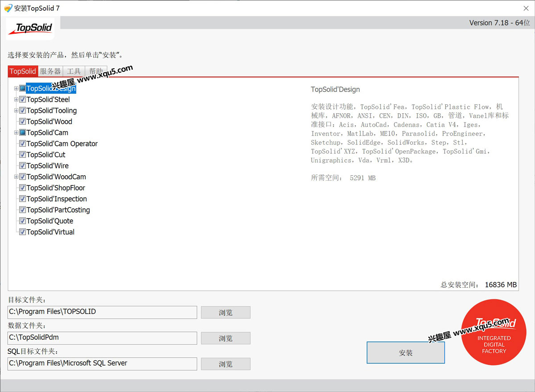535x392 pixels.
Task: Open the 服务器 tab
Action: [x=50, y=71]
